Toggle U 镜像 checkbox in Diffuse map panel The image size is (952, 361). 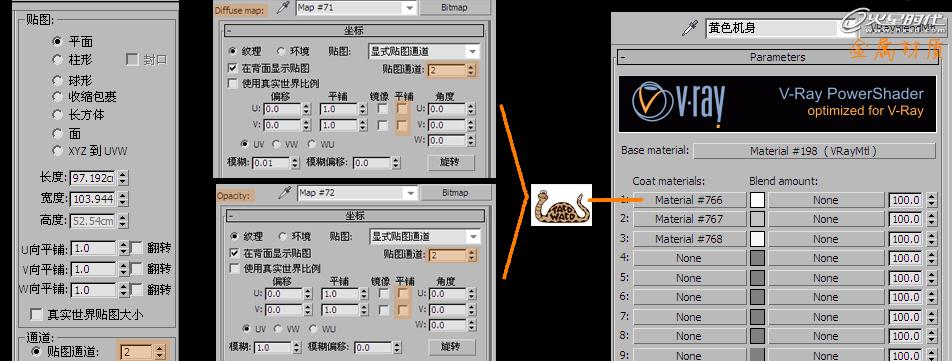382,109
